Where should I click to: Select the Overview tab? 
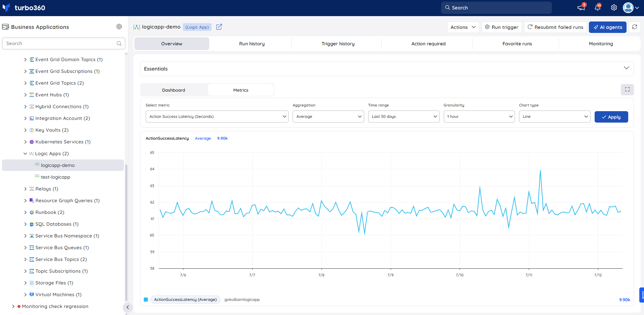[172, 44]
